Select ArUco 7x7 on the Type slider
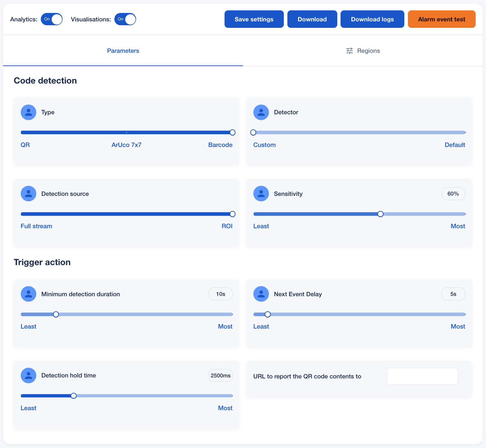The width and height of the screenshot is (486, 448). point(126,132)
